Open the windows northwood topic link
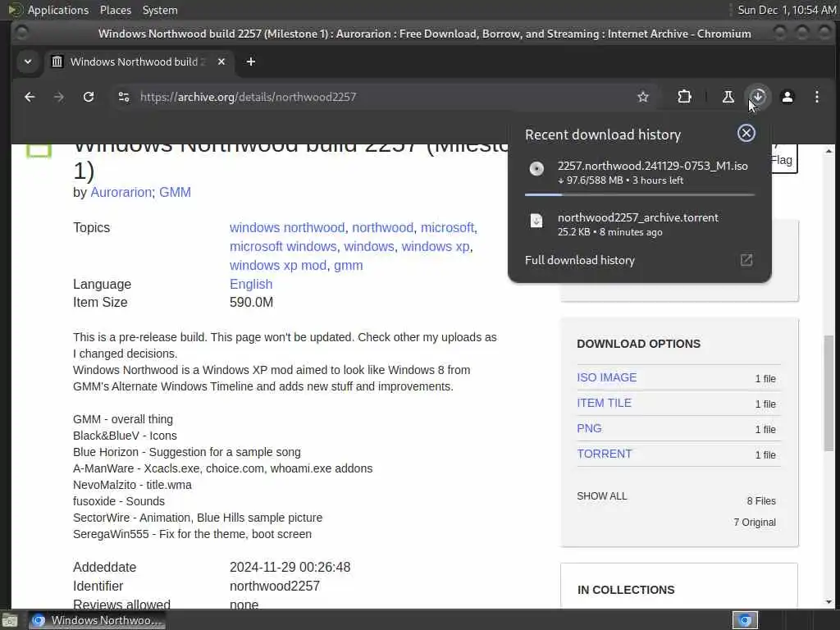The width and height of the screenshot is (840, 630). point(287,228)
